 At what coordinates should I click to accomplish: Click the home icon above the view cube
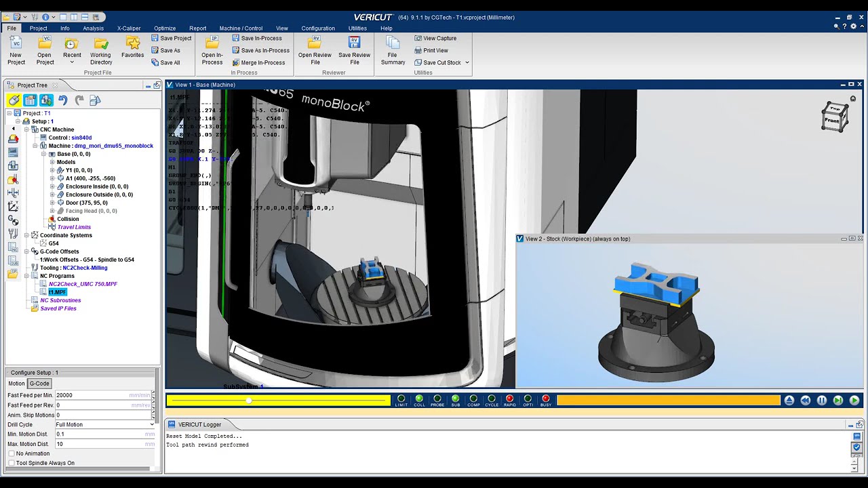[853, 98]
